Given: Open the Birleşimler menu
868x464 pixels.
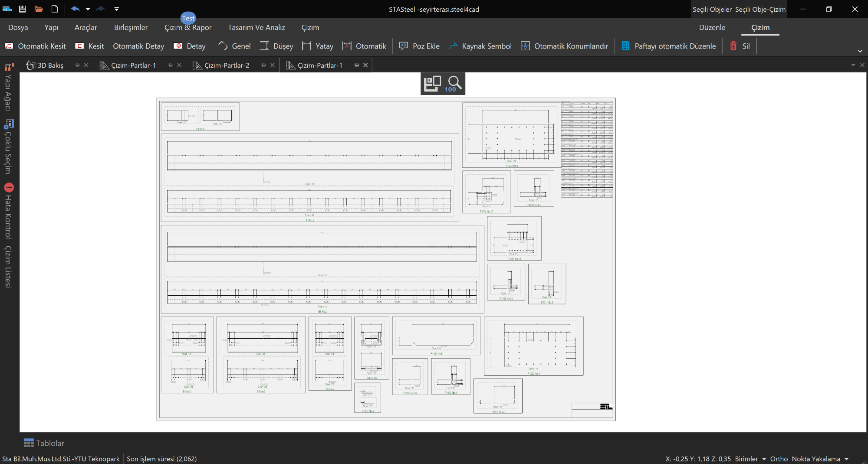Looking at the screenshot, I should pos(131,27).
